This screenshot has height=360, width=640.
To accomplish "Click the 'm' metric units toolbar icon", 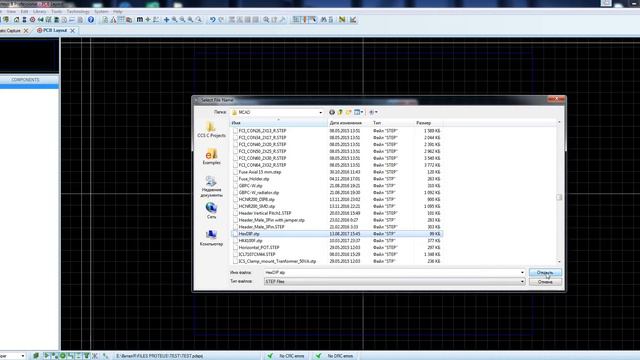I will click(140, 20).
